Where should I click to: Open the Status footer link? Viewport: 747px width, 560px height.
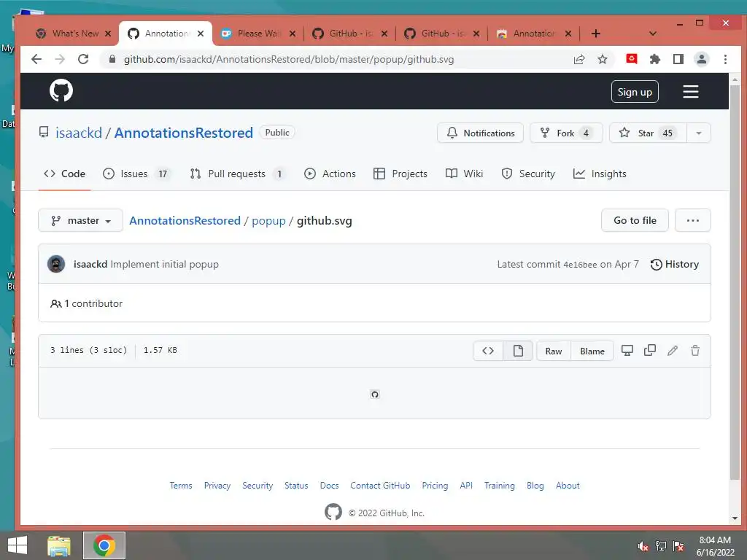coord(296,485)
